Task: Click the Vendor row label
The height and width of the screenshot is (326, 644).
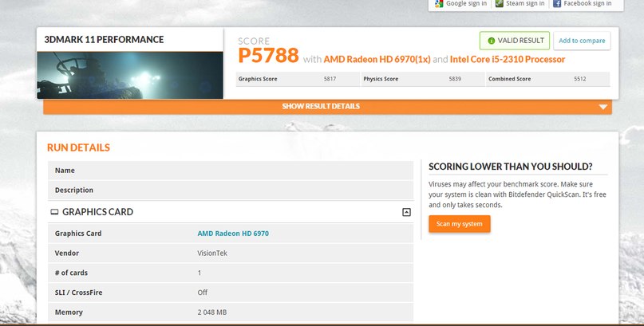Action: (66, 253)
